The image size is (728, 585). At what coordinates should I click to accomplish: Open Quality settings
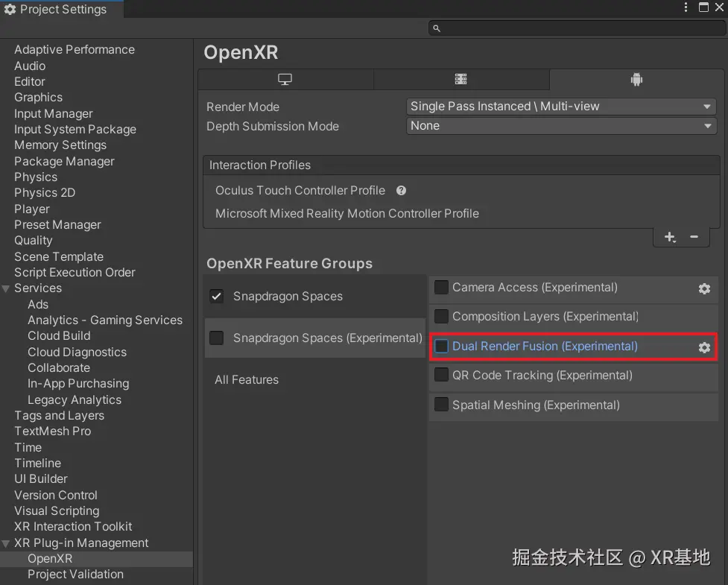click(34, 241)
